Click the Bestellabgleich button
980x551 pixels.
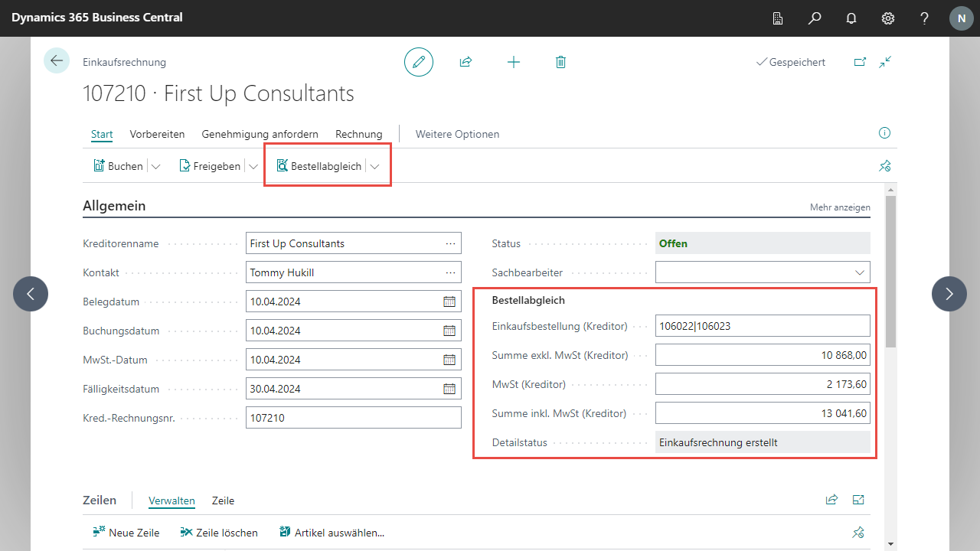tap(318, 166)
